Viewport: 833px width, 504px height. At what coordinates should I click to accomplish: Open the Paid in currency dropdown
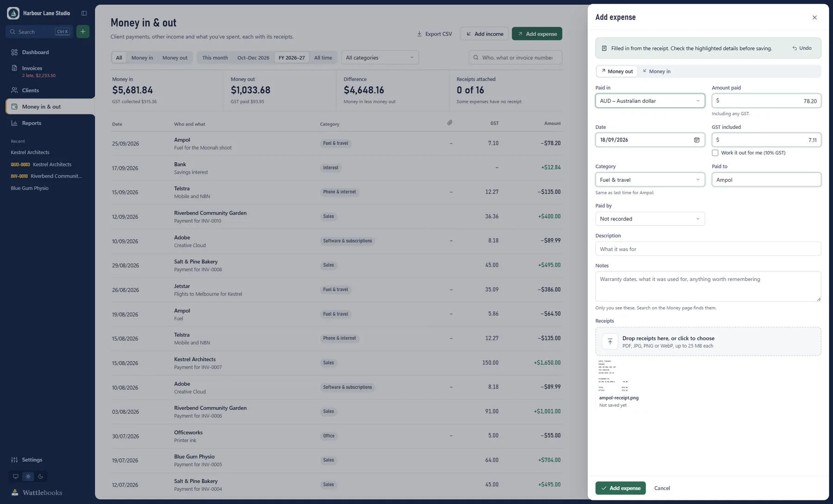[x=650, y=101]
